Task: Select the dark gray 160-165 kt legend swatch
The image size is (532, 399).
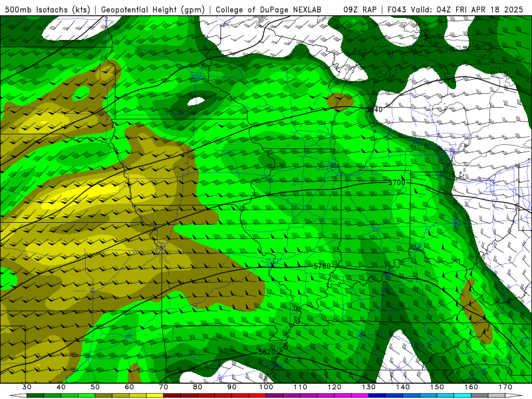Action: pos(479,396)
